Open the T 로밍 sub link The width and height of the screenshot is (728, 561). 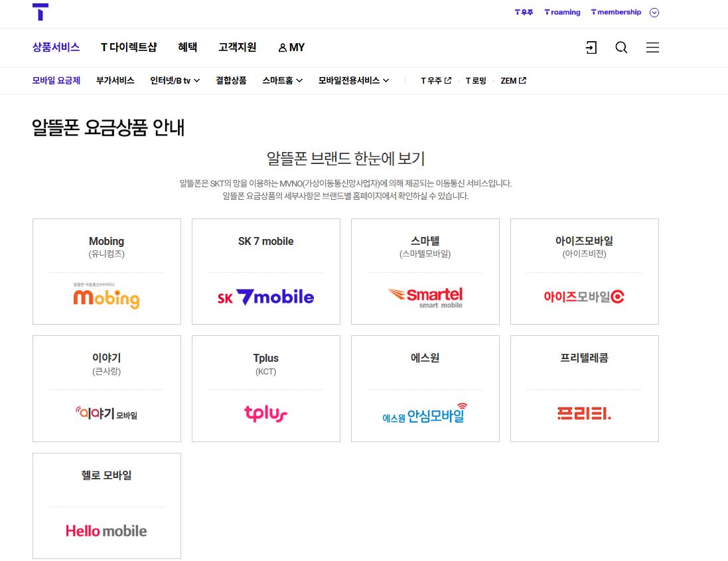click(476, 81)
